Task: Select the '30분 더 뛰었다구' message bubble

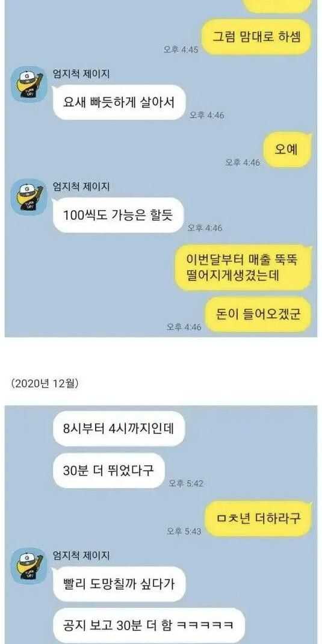Action: 108,471
